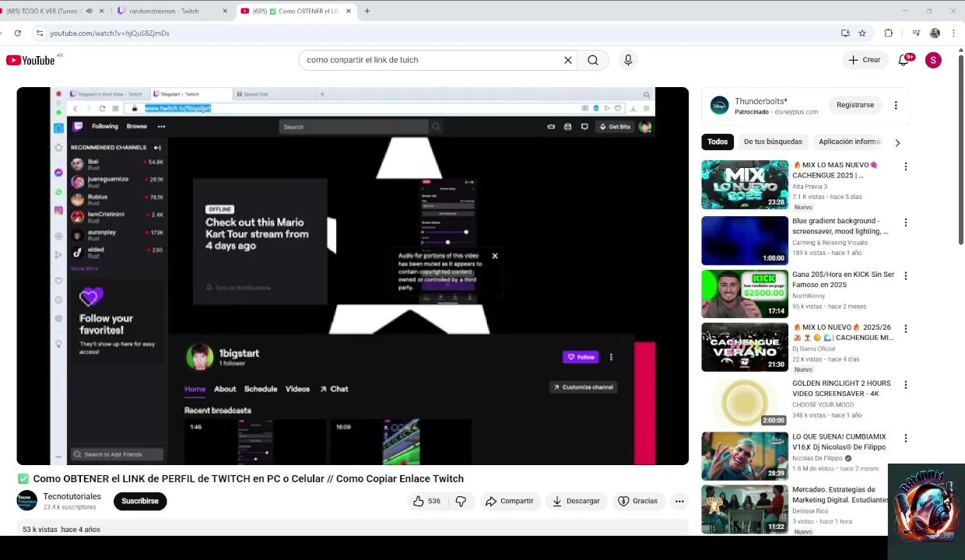Mute the TODO K VER tab audio
This screenshot has width=965, height=560.
(x=89, y=11)
